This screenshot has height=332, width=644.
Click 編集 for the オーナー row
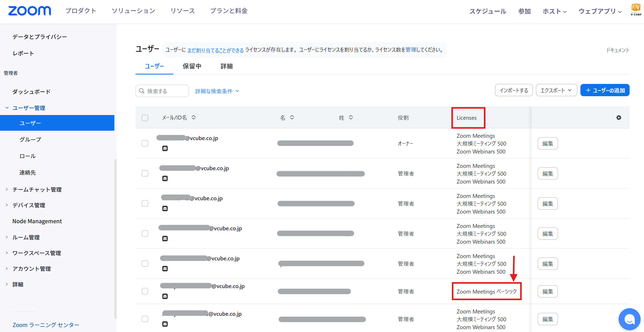click(548, 144)
